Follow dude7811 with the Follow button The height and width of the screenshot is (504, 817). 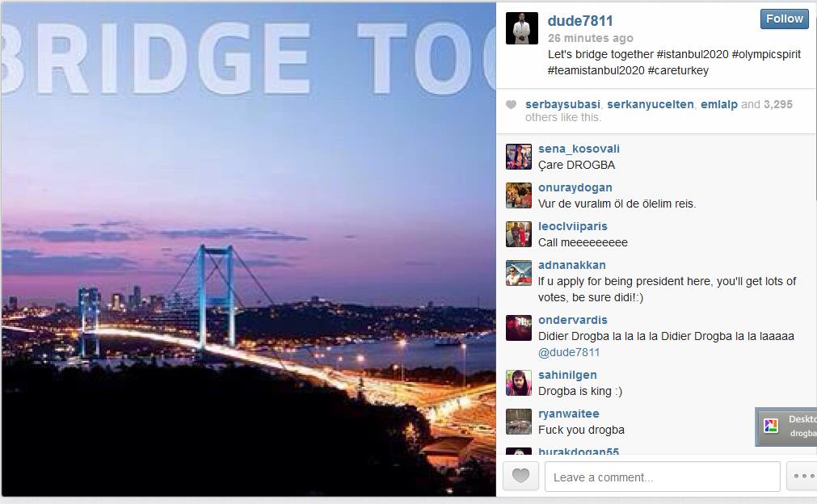[784, 19]
